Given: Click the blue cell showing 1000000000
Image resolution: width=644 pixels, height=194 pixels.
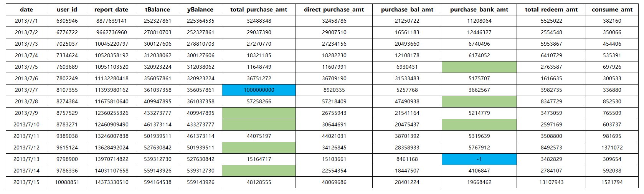Looking at the screenshot, I should [259, 90].
